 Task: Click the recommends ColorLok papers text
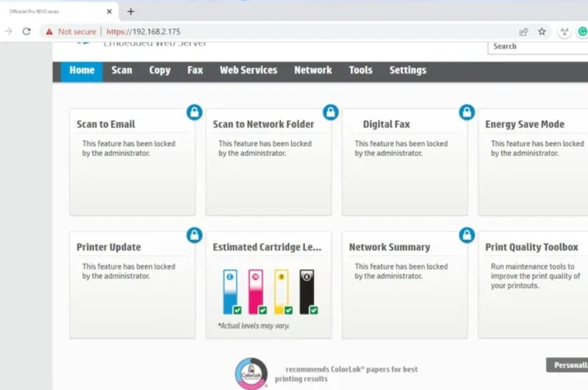point(346,374)
